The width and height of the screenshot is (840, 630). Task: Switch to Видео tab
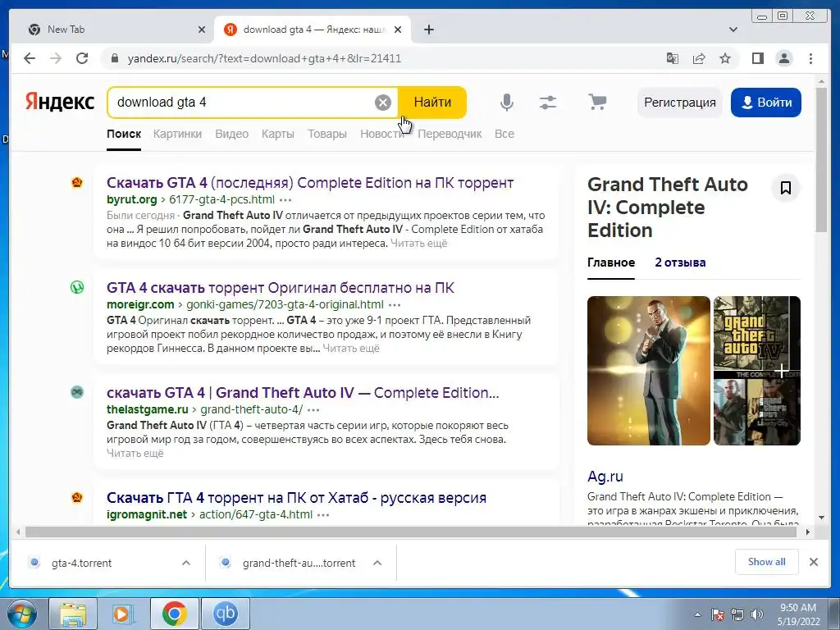[231, 134]
